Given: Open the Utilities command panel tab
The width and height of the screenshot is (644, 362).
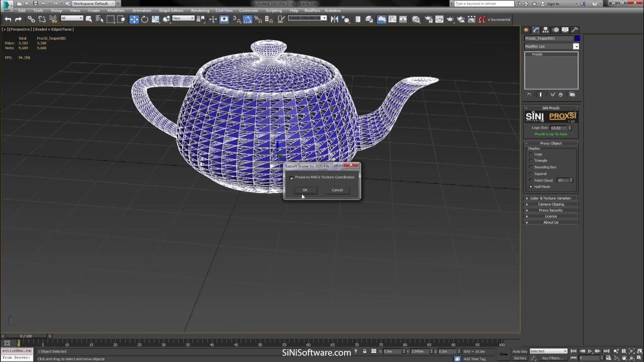Looking at the screenshot, I should [575, 30].
